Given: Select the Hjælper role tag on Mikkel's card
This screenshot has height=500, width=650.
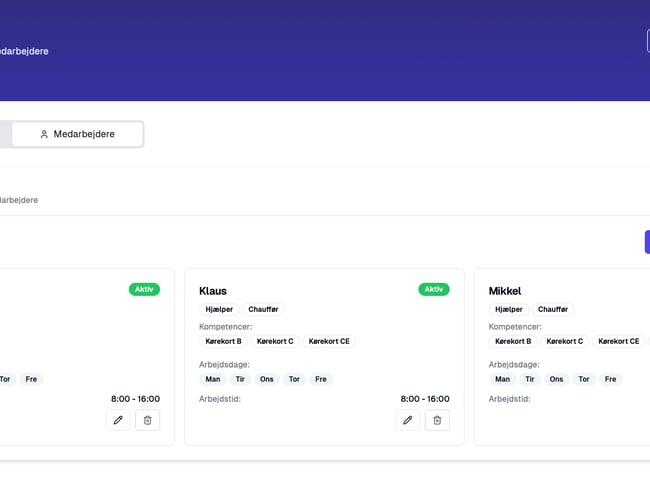Looking at the screenshot, I should tap(509, 310).
